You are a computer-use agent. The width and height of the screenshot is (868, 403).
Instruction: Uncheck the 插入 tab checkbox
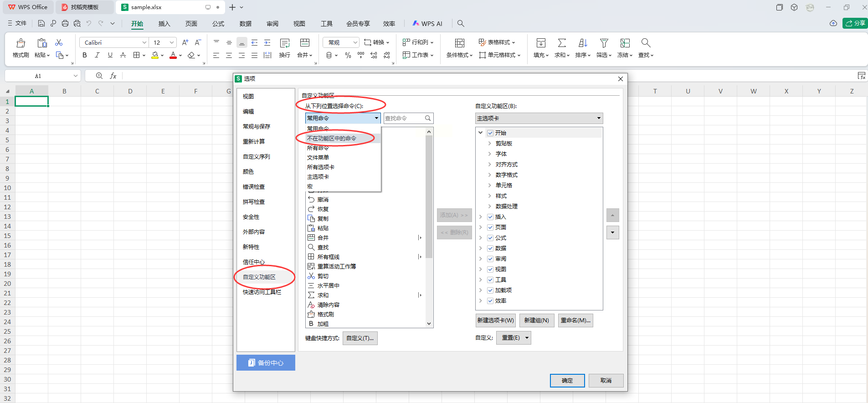click(490, 217)
